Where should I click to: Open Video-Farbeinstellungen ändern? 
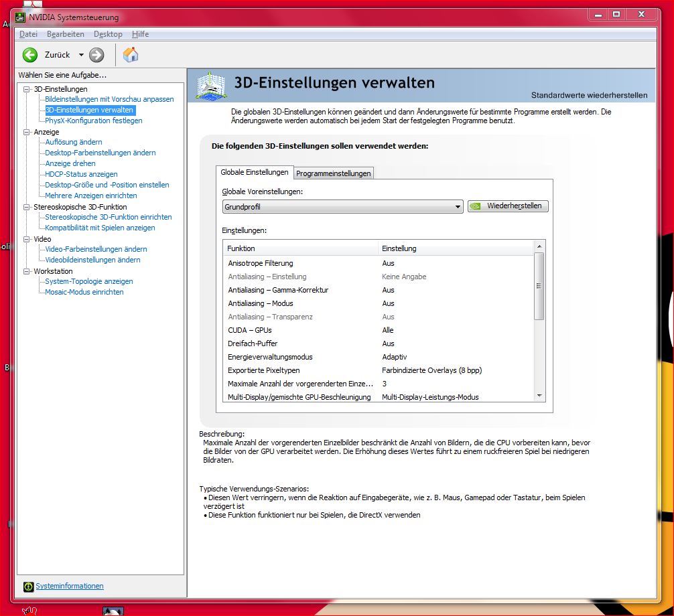tap(96, 249)
